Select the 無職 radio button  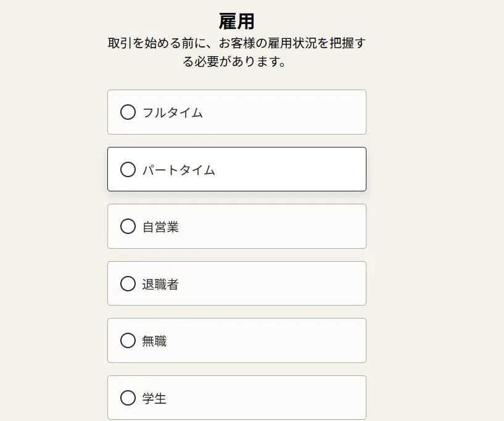[128, 340]
